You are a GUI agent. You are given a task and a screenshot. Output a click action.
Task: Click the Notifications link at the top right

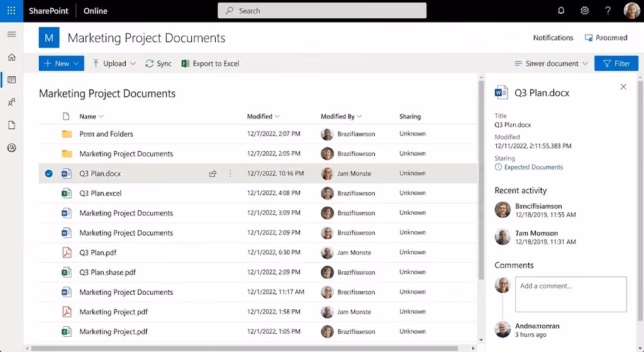[x=553, y=38]
